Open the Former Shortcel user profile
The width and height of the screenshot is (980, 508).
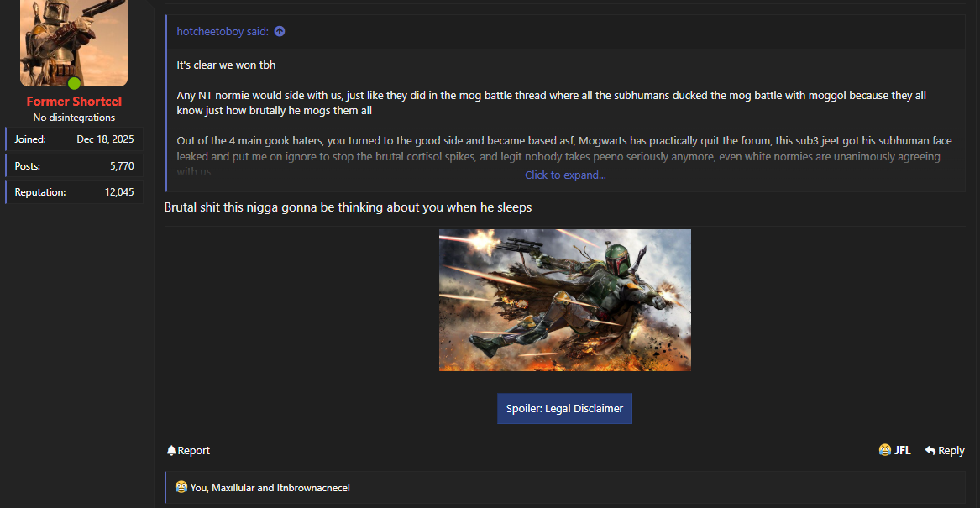(x=74, y=102)
